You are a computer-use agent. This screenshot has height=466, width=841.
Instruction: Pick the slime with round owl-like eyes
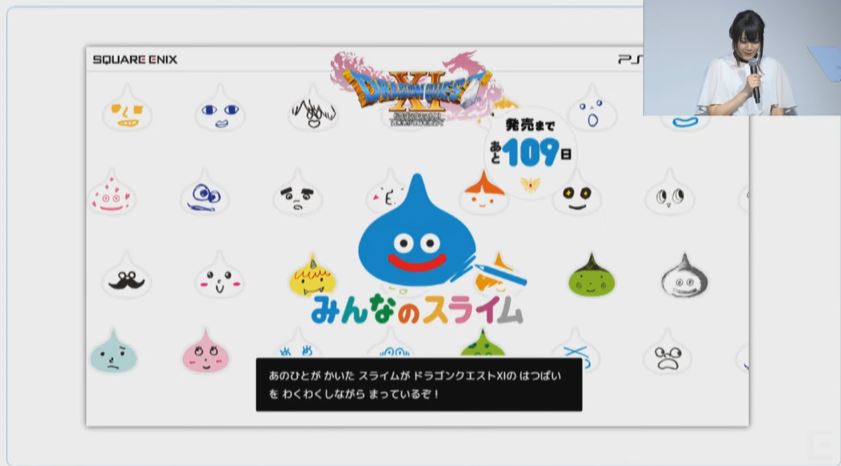tap(669, 192)
